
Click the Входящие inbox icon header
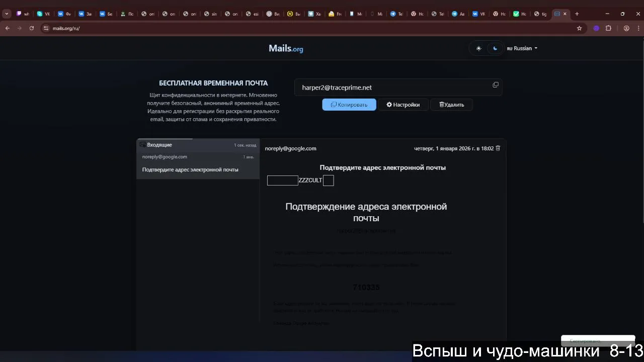(x=142, y=145)
